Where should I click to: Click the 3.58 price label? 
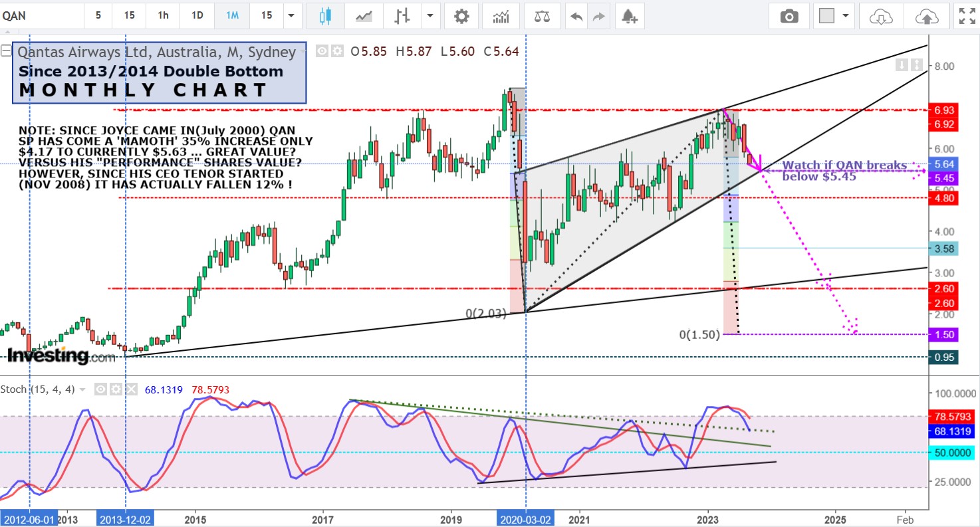tap(945, 249)
